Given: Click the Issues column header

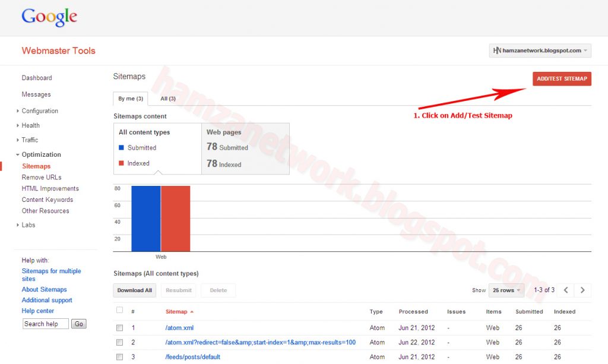Looking at the screenshot, I should (x=456, y=312).
